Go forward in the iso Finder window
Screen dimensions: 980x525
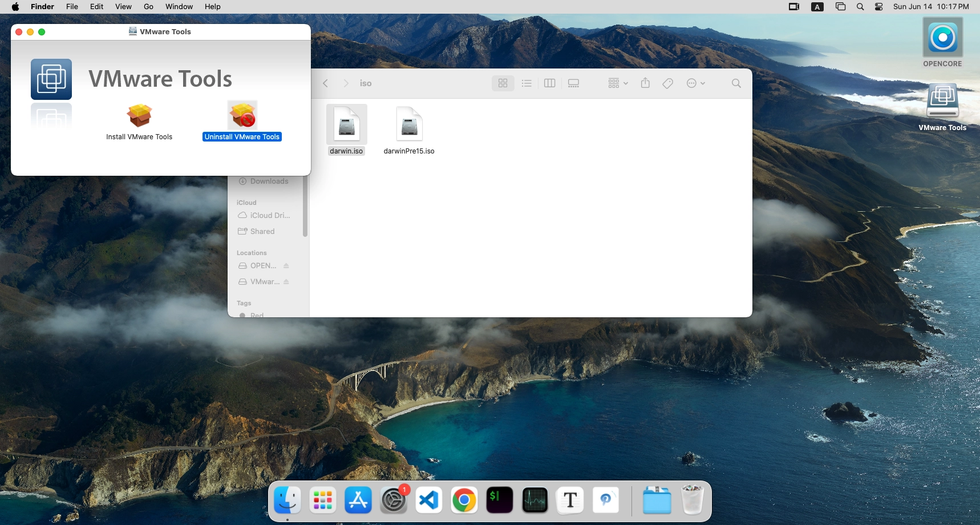coord(346,83)
